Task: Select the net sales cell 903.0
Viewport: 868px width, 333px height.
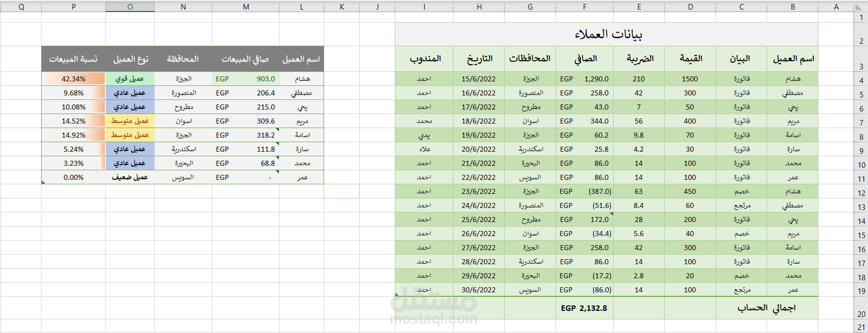Action: point(246,79)
